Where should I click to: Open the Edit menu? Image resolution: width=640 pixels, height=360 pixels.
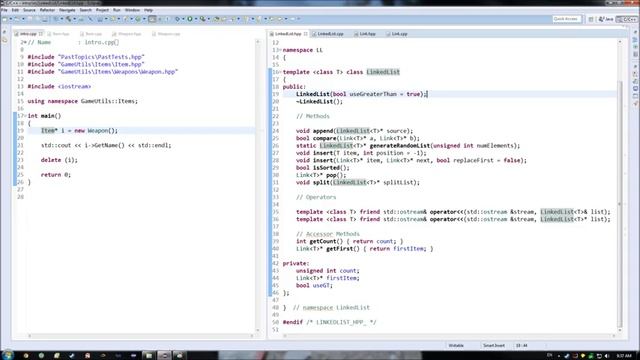coord(15,10)
